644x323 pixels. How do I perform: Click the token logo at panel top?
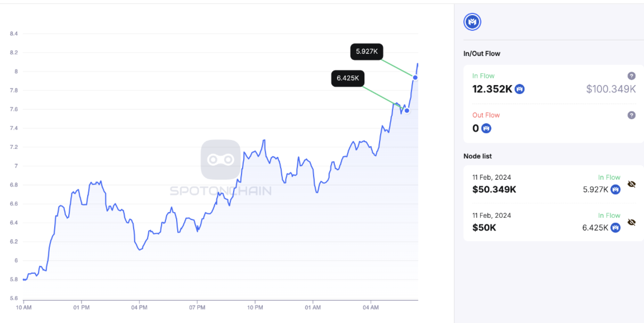472,22
